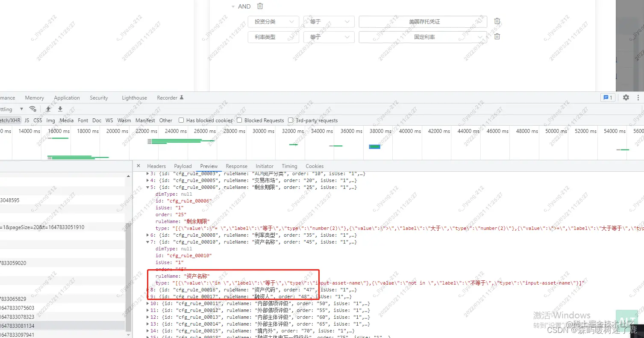The height and width of the screenshot is (338, 644).
Task: Click the import HAR upload arrow
Action: coord(48,109)
